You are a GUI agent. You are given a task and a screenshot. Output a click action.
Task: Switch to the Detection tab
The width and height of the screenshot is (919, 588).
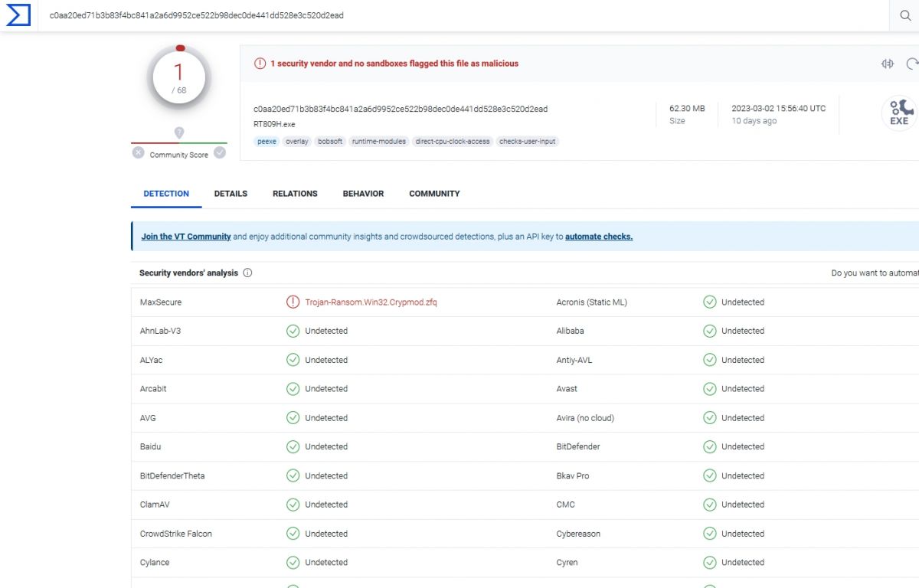(166, 194)
